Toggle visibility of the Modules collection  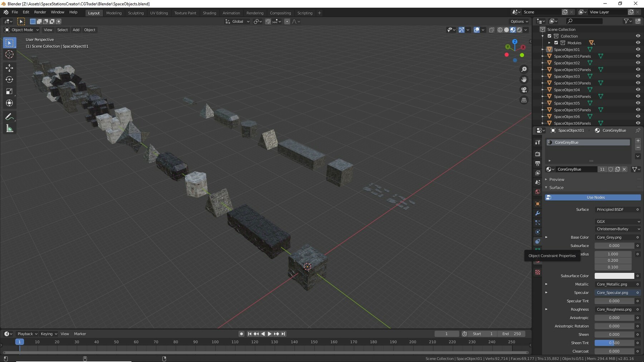click(638, 43)
